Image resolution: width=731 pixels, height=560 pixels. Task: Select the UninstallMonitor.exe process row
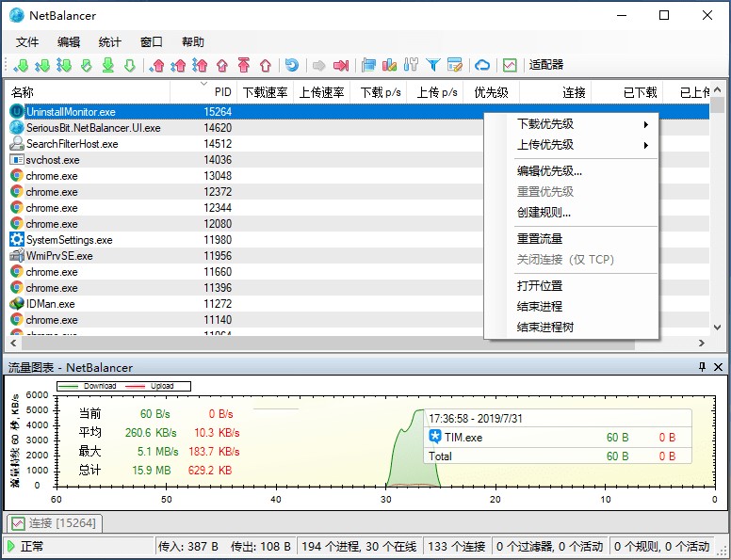(x=359, y=112)
